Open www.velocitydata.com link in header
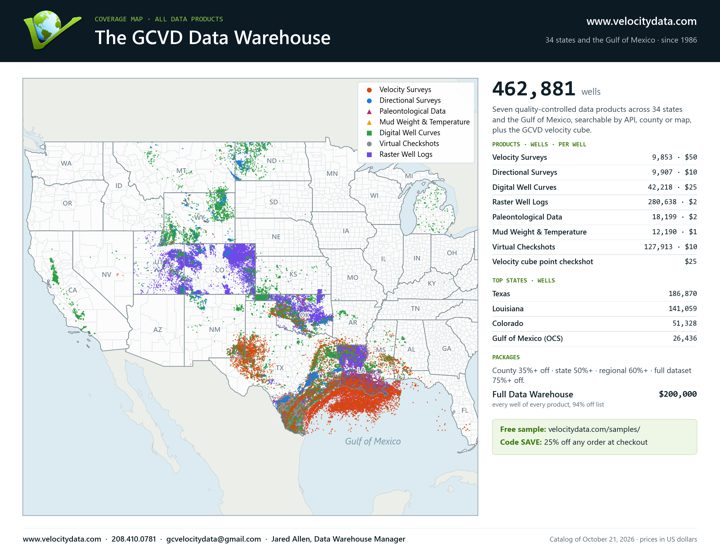The width and height of the screenshot is (720, 556). [x=641, y=22]
